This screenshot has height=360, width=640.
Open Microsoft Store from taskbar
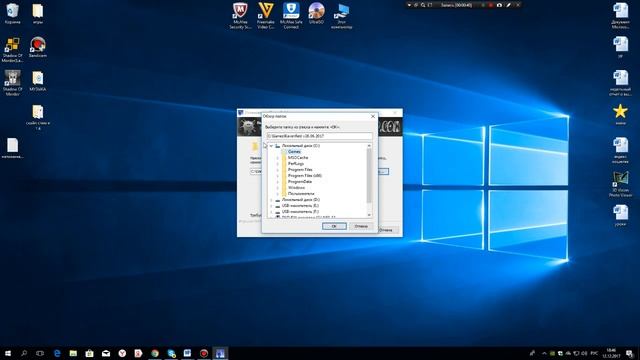(89, 353)
